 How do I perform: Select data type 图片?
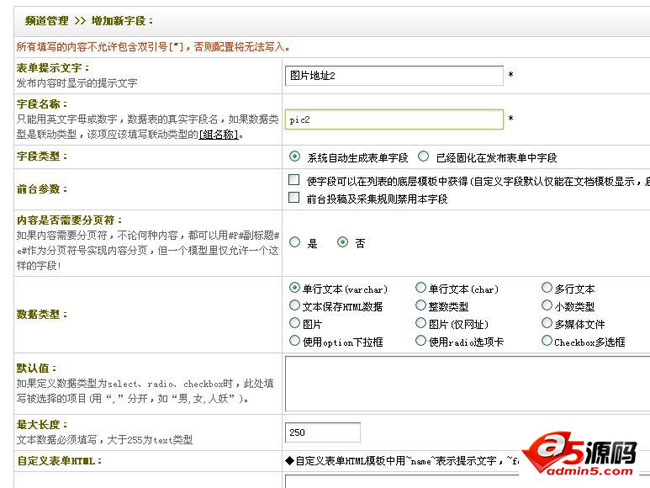point(294,323)
